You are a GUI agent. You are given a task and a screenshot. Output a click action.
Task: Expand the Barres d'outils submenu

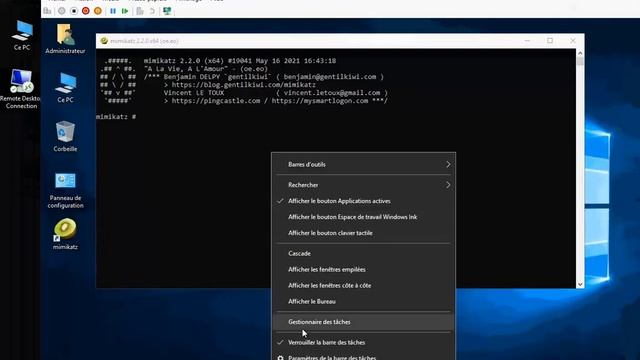click(364, 164)
